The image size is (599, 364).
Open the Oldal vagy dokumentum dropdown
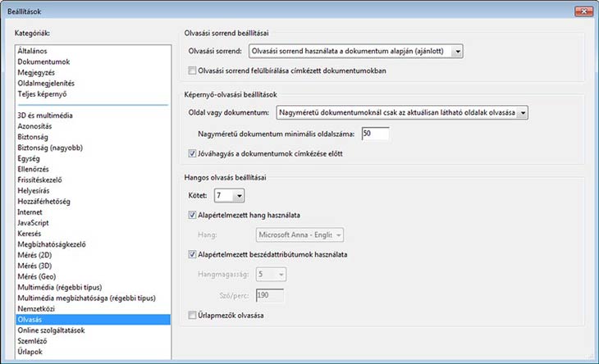[x=402, y=113]
